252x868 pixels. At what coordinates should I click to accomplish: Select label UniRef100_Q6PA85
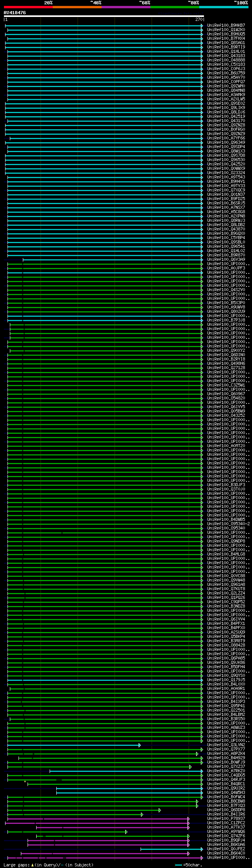pos(226,658)
